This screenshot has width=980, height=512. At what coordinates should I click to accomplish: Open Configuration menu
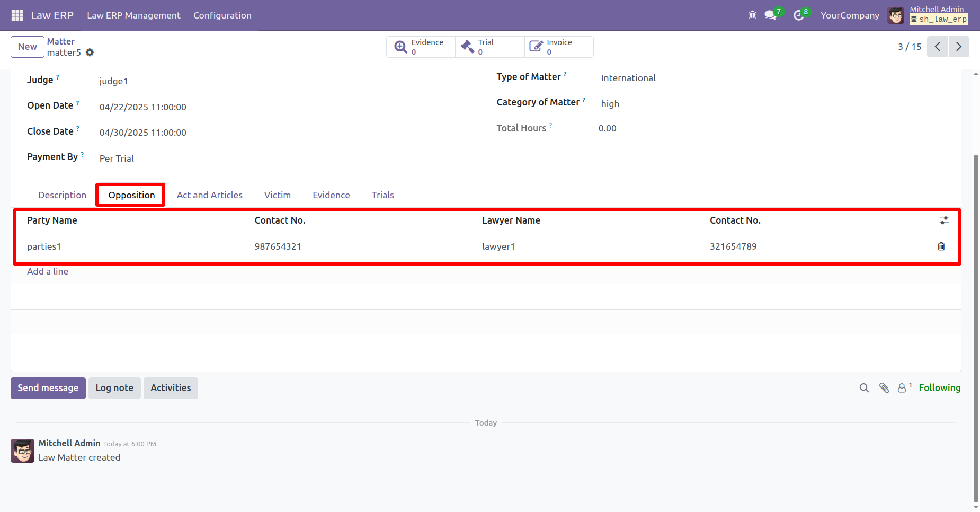(222, 15)
